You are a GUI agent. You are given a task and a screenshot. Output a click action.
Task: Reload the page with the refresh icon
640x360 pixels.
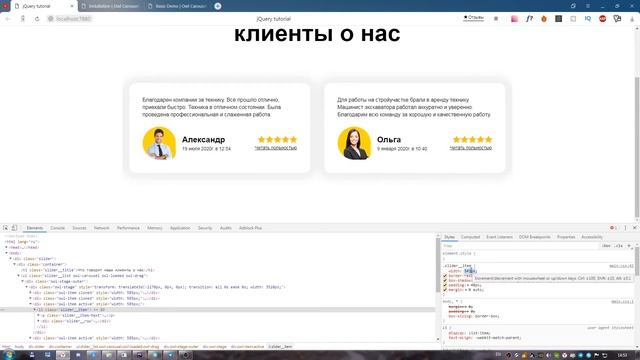(x=37, y=19)
